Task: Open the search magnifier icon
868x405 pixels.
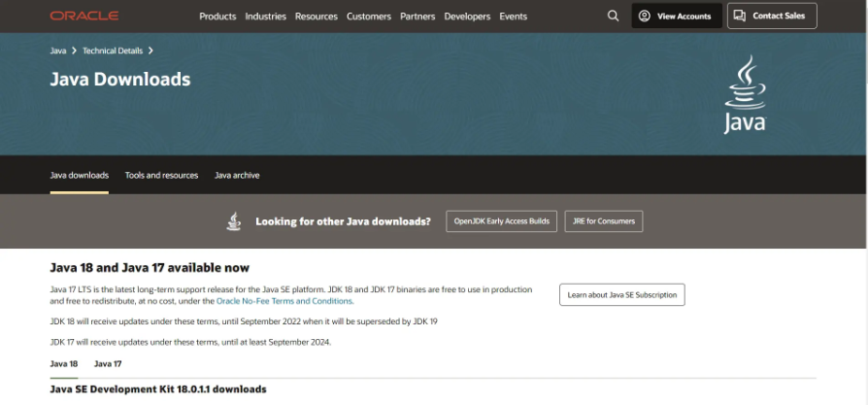Action: [x=613, y=17]
